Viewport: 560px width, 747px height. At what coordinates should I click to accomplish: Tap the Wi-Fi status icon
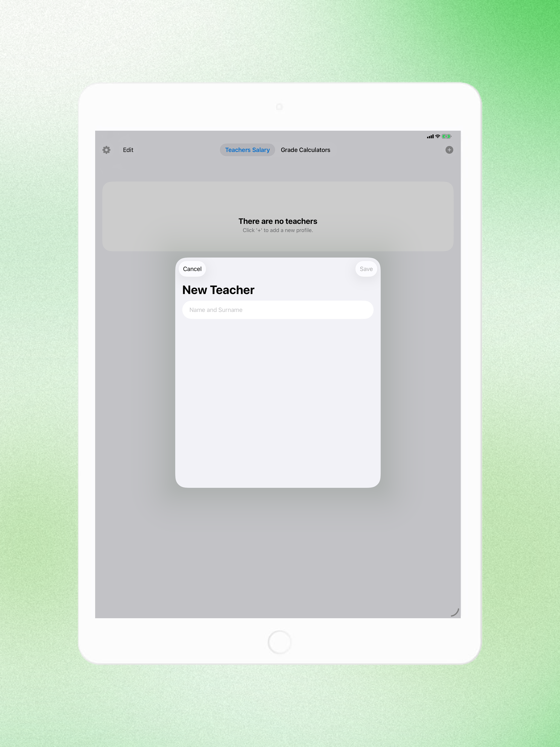tap(438, 136)
